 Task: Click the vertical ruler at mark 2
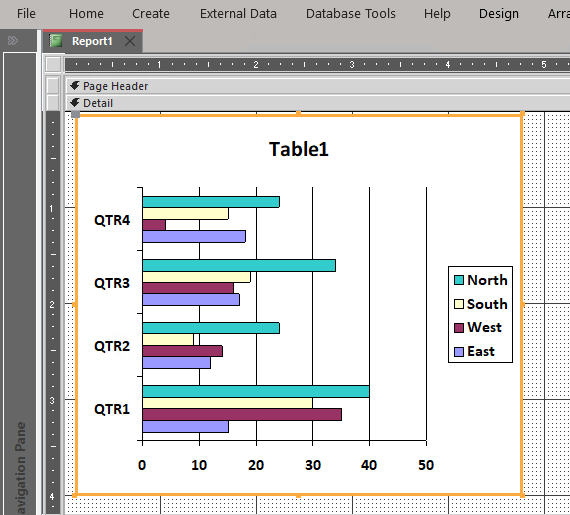pyautogui.click(x=52, y=305)
